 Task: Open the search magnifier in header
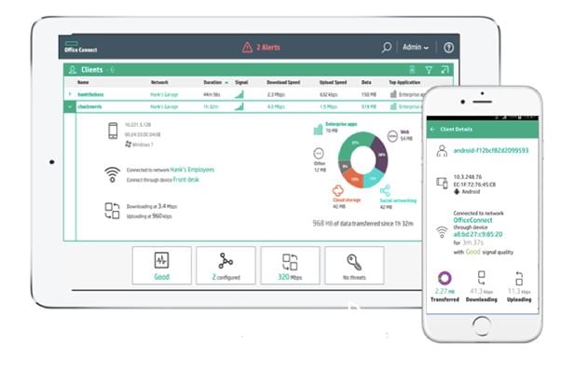pos(387,47)
